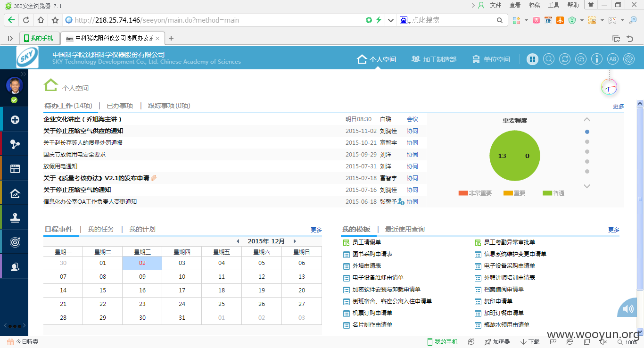Click 更多 link for 日程事件
Screen dimensions: 644x348
click(316, 230)
